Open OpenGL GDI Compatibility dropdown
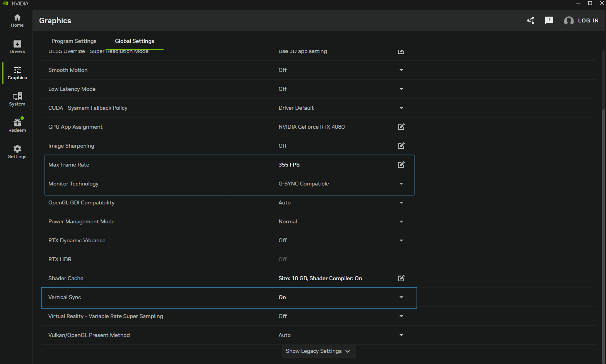 401,202
